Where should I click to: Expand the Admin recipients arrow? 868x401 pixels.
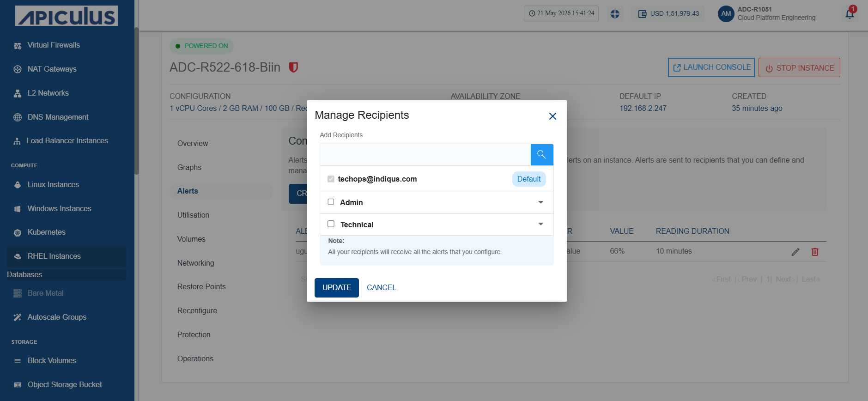point(541,202)
